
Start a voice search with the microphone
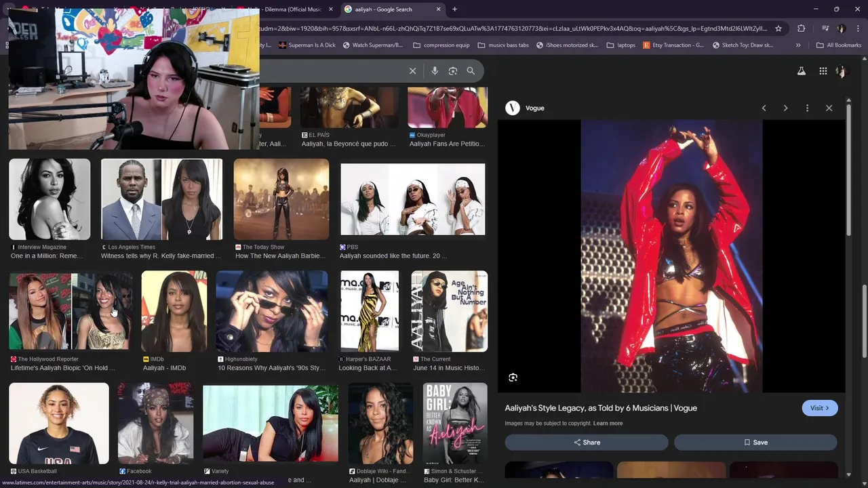coord(435,71)
